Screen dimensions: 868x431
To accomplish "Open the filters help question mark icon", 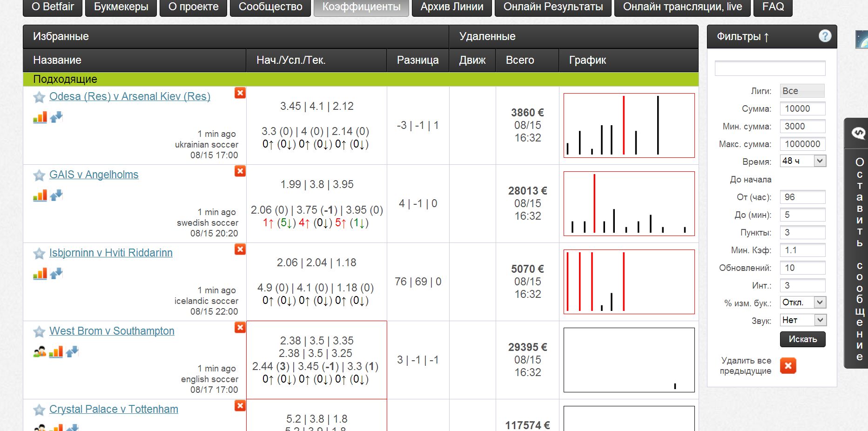I will (825, 36).
